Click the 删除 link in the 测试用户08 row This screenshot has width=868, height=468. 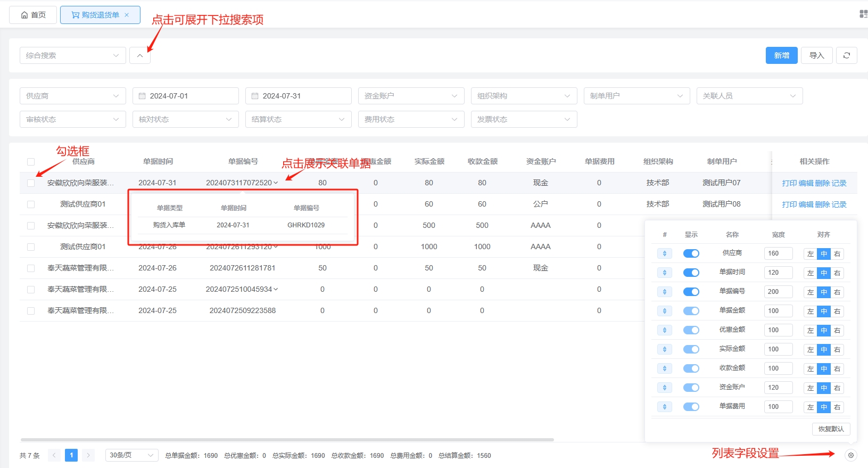822,204
